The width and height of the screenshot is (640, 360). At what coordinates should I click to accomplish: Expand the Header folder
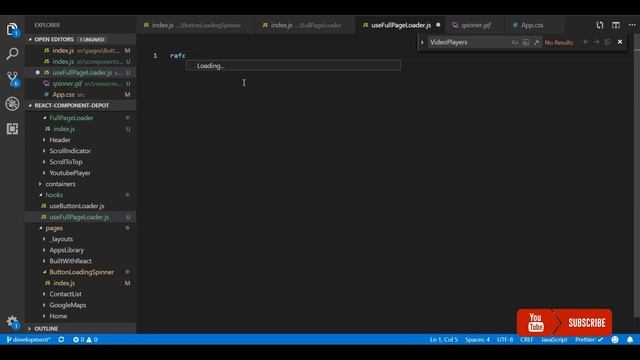pyautogui.click(x=60, y=140)
